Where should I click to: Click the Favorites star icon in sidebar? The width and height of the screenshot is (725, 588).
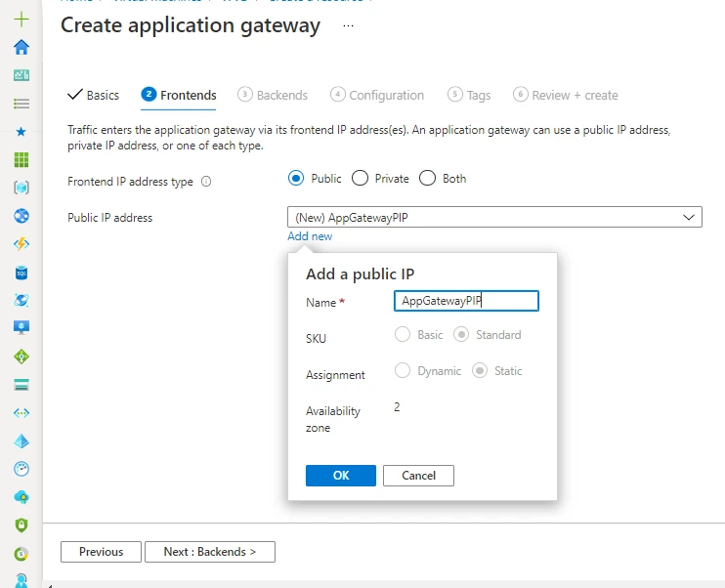point(21,131)
